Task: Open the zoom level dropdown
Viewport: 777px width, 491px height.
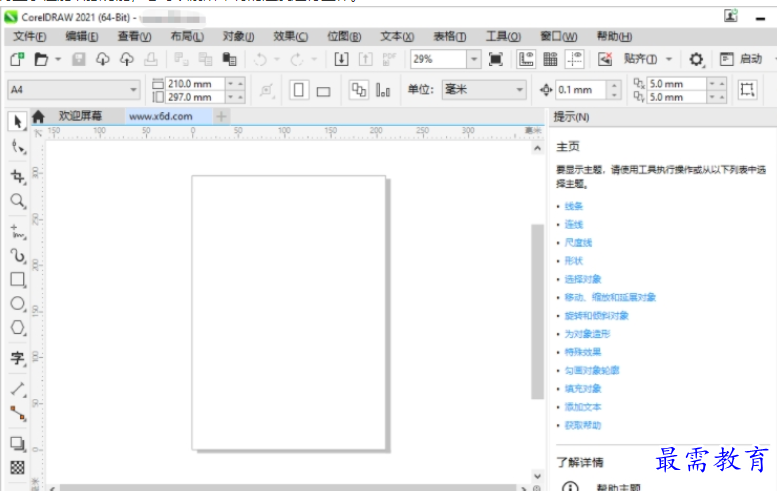Action: (x=474, y=59)
